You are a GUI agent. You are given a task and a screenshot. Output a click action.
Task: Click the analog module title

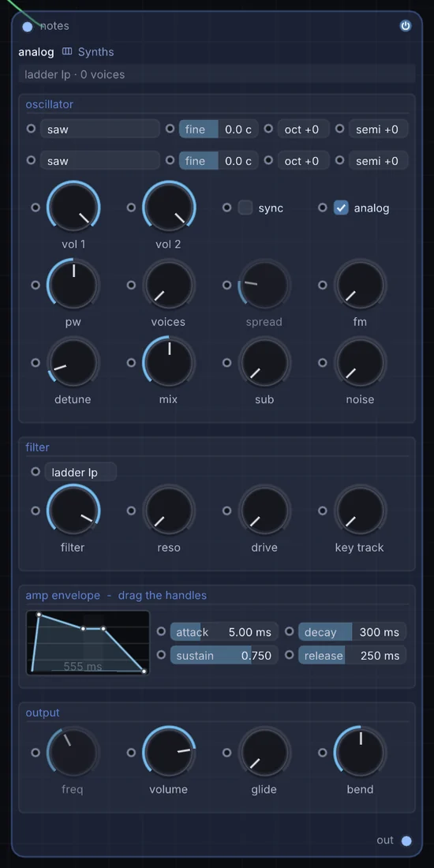tap(36, 51)
